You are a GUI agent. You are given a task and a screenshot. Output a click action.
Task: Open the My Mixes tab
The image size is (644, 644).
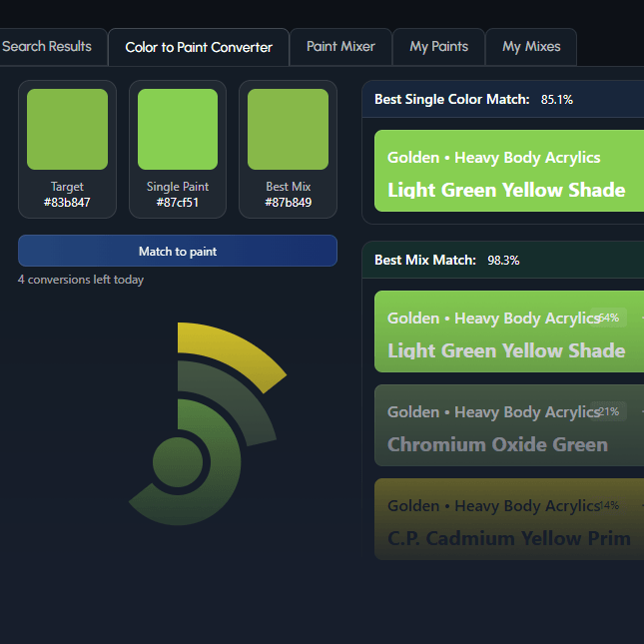[530, 47]
